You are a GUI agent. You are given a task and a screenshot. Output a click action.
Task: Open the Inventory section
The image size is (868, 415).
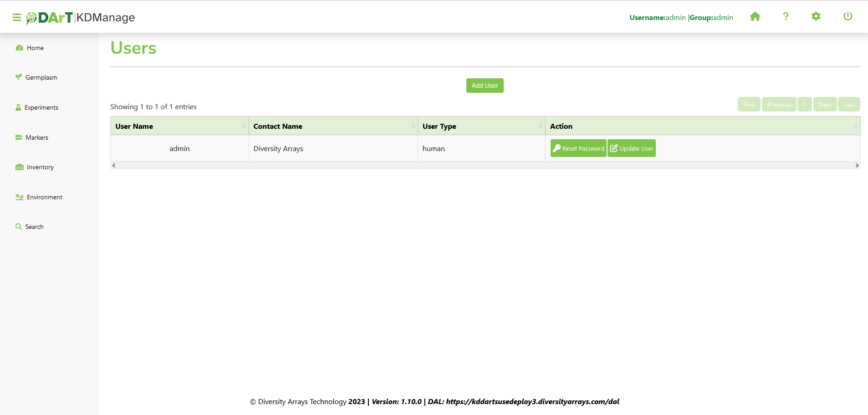click(x=40, y=167)
